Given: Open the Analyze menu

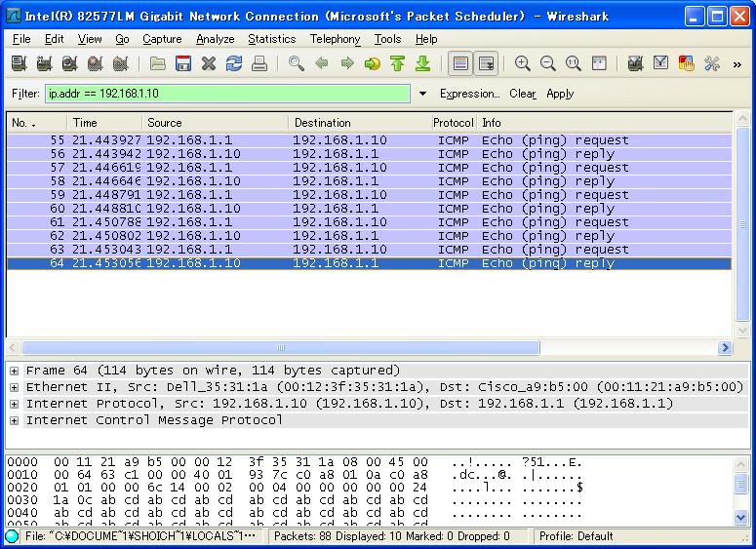Looking at the screenshot, I should [x=215, y=39].
